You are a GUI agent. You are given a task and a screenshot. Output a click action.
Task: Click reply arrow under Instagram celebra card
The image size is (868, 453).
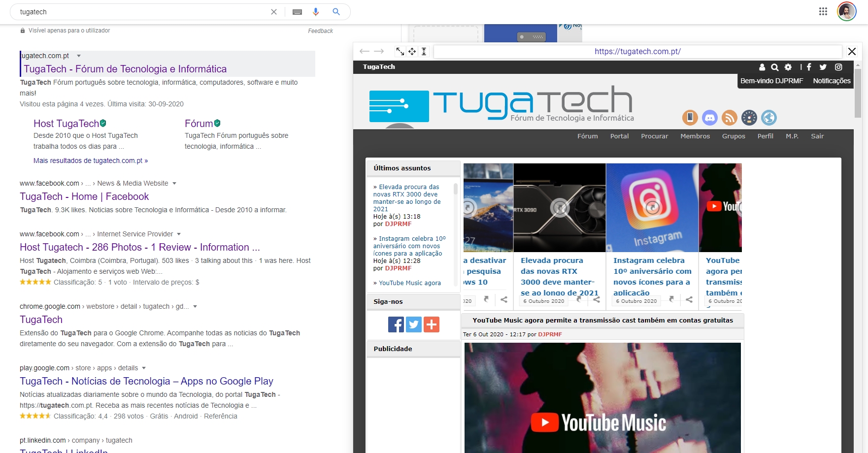[x=671, y=299]
